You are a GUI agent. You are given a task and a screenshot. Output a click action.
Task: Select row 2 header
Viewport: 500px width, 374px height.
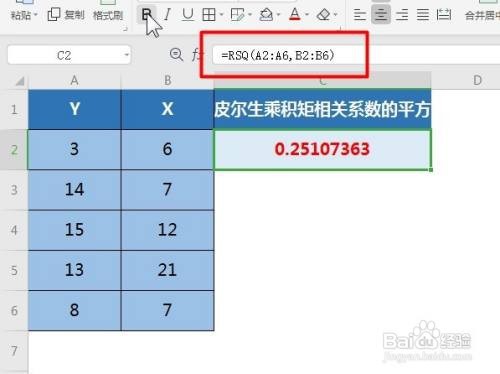[14, 150]
